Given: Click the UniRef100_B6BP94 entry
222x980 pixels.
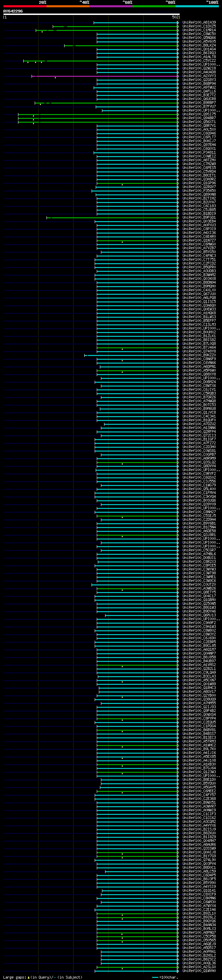Looking at the screenshot, I should click(199, 84).
